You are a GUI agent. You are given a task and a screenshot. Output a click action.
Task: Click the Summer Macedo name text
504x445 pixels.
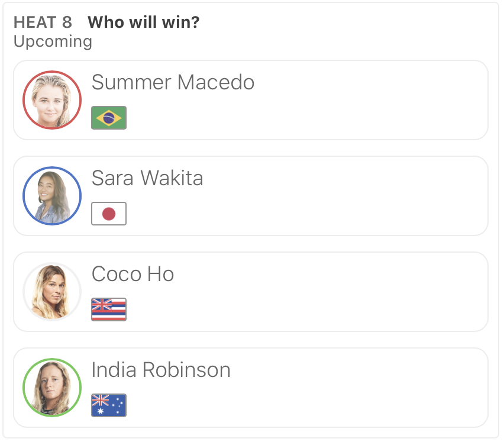coord(173,82)
